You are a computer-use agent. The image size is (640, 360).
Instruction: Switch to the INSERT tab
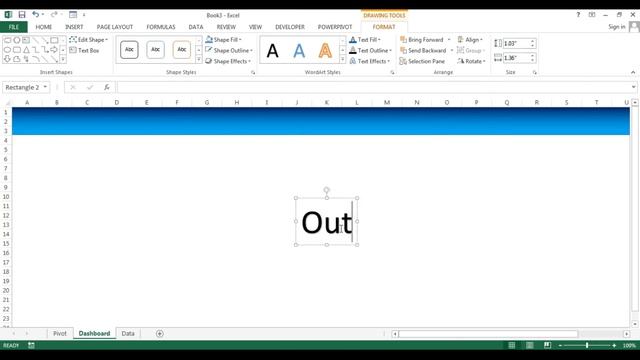click(74, 27)
